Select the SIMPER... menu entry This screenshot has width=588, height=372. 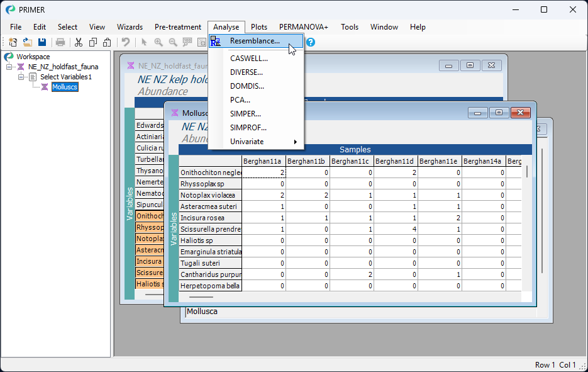(x=245, y=114)
